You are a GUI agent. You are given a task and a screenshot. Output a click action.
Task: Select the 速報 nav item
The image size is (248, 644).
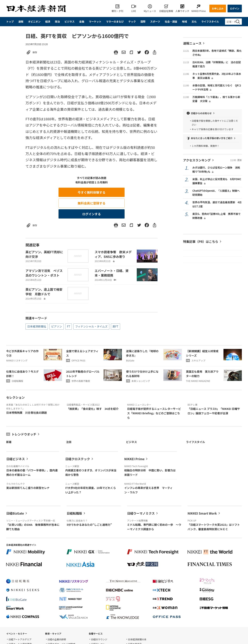(21, 22)
